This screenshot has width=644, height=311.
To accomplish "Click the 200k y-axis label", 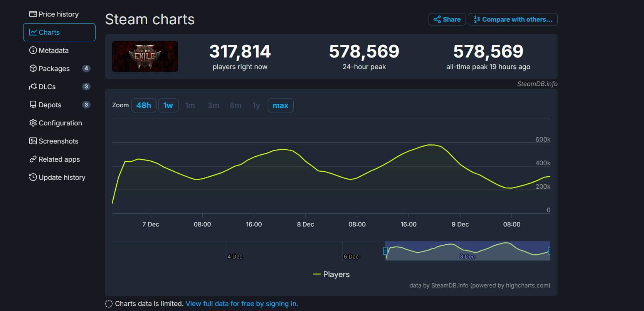I will (x=543, y=186).
